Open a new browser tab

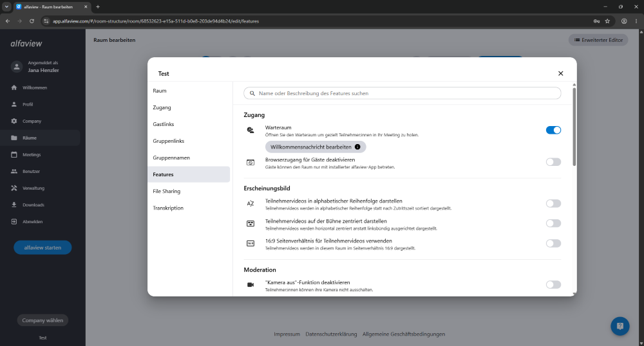(98, 6)
